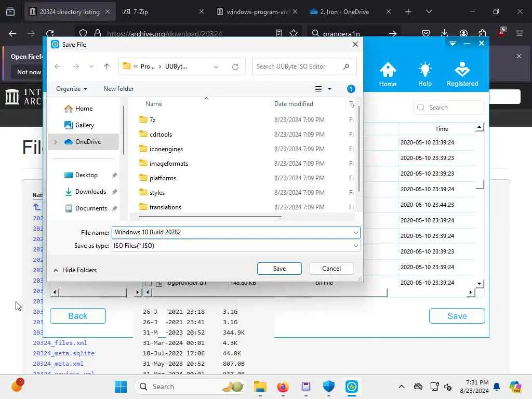Click the Home icon in UUByte window
Screen dimensions: 532x399
388,74
